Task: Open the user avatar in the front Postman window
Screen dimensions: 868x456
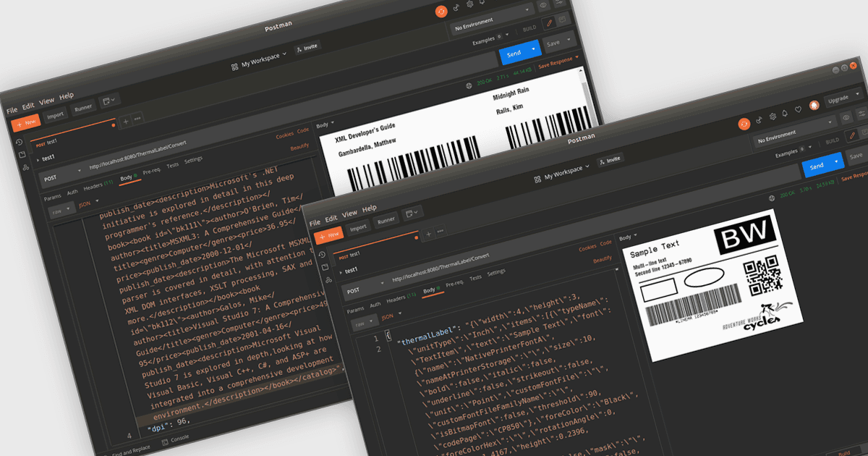Action: click(814, 105)
